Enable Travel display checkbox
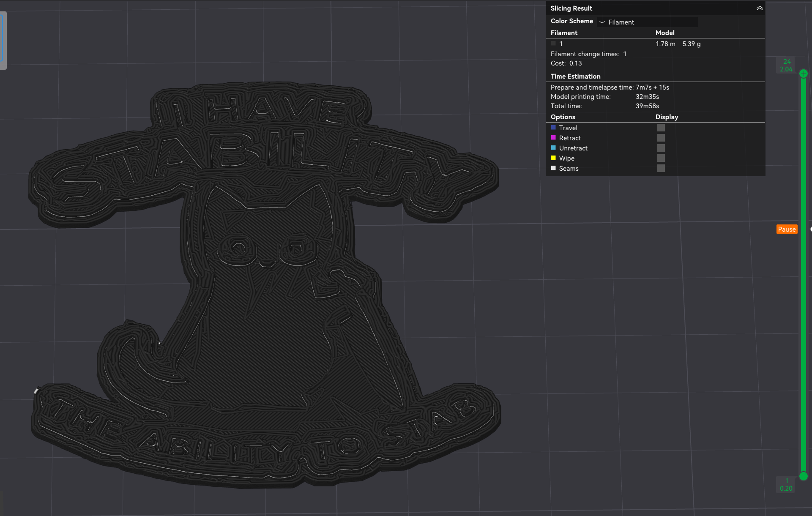 point(661,128)
